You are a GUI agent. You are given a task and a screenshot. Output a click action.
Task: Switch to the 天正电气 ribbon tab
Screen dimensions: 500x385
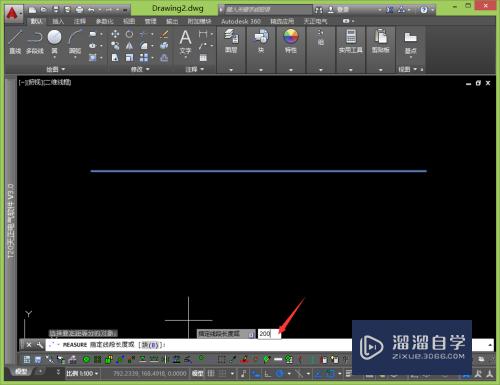click(x=315, y=21)
